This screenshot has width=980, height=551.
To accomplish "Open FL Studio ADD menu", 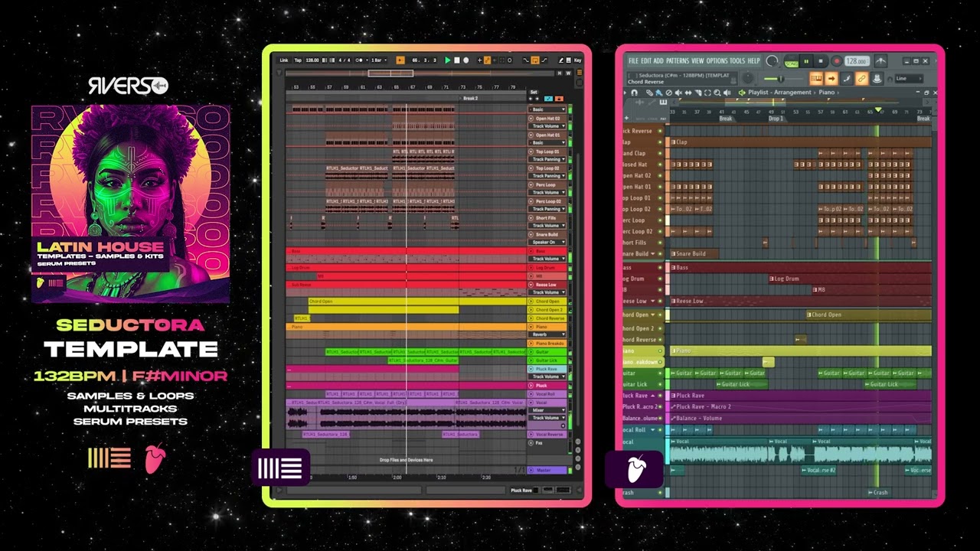I will tap(658, 60).
